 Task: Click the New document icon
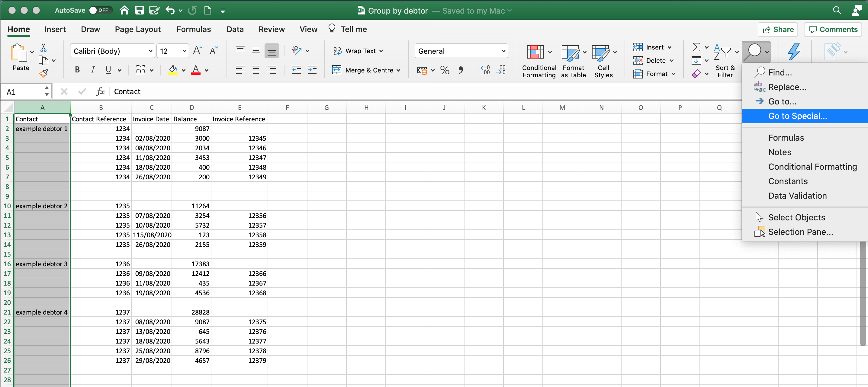[208, 11]
